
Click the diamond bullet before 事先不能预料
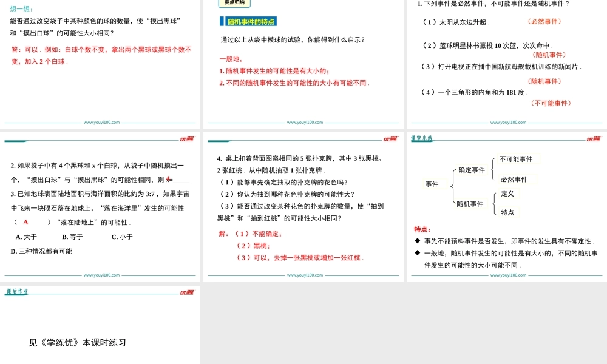click(416, 240)
